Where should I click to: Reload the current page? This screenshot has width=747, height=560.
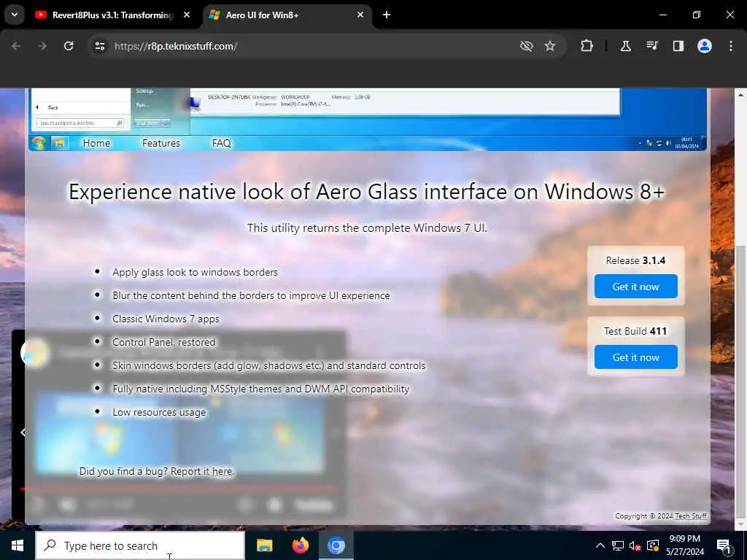point(69,46)
